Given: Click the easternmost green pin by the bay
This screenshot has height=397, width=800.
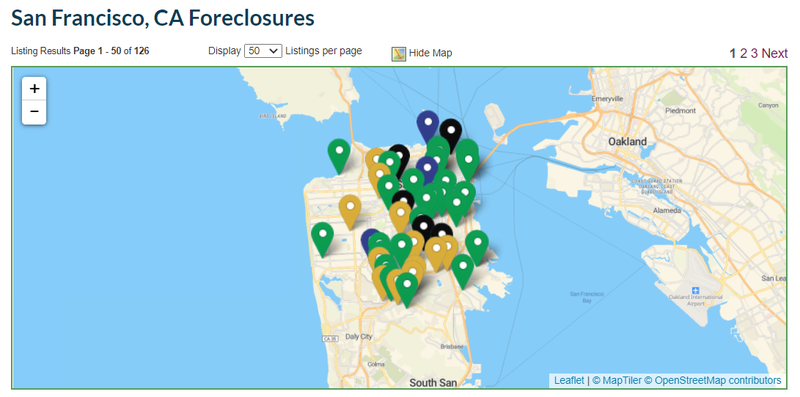Looking at the screenshot, I should coord(477,247).
